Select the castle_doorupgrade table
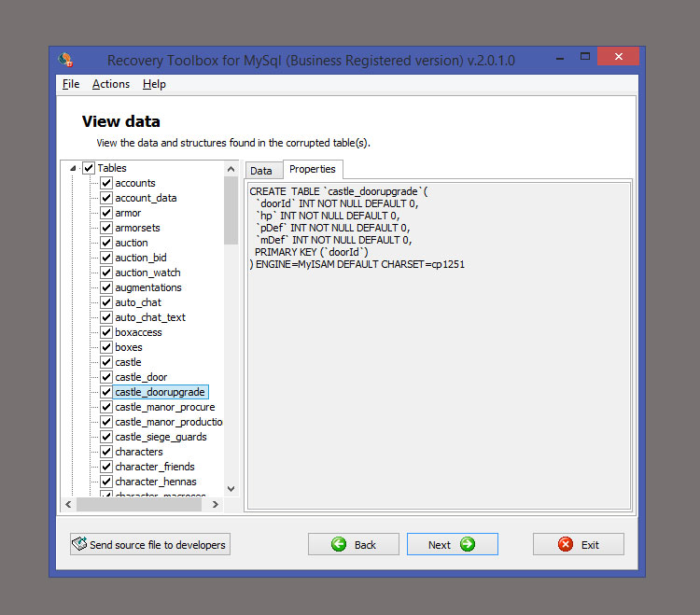 161,392
